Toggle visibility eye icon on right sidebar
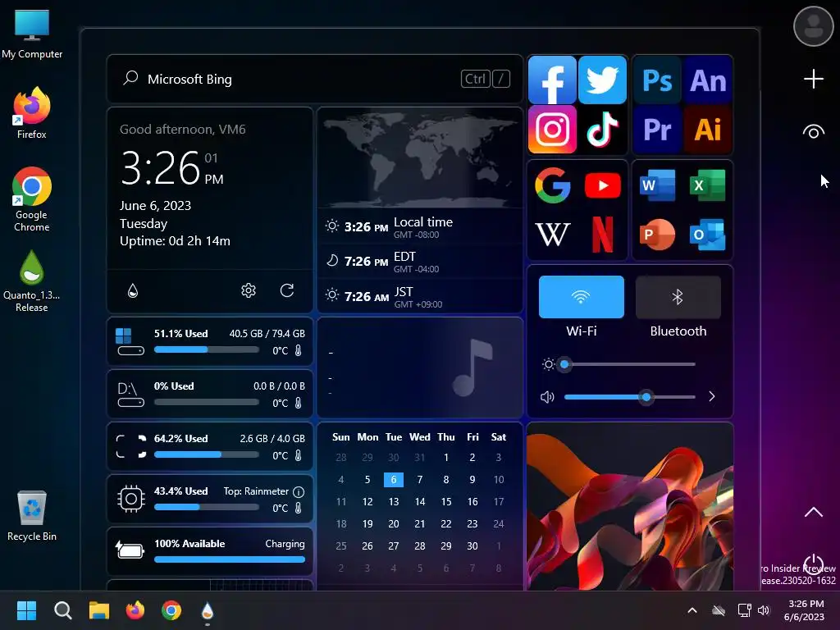 (813, 132)
